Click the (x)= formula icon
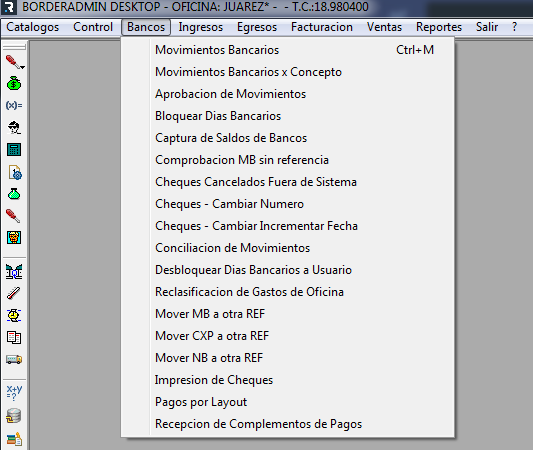 [x=14, y=105]
